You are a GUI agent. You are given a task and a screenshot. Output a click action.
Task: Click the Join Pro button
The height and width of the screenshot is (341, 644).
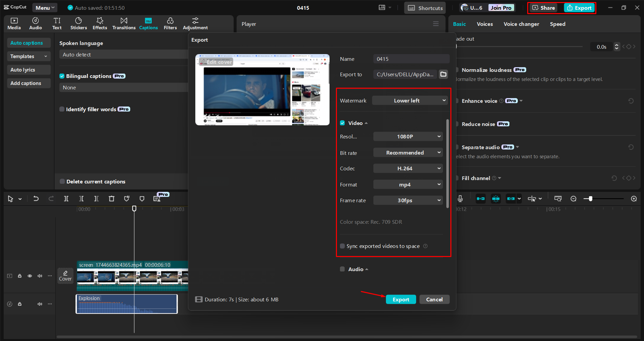(x=501, y=7)
